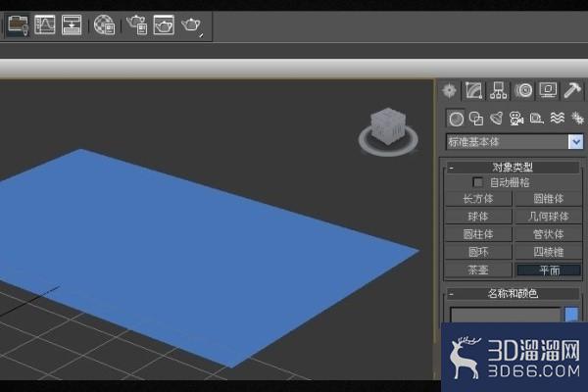Click the highlighted 平面 button
588x392 pixels.
tap(548, 270)
